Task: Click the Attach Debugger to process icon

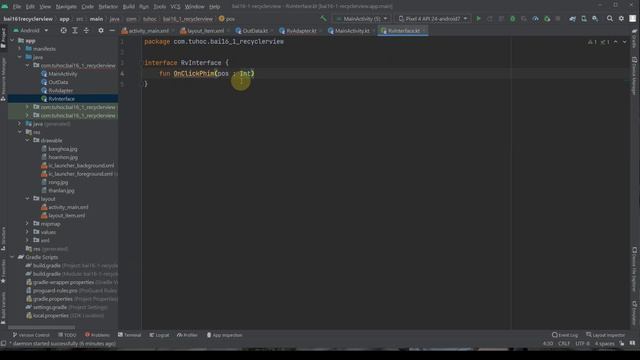Action: pos(547,19)
